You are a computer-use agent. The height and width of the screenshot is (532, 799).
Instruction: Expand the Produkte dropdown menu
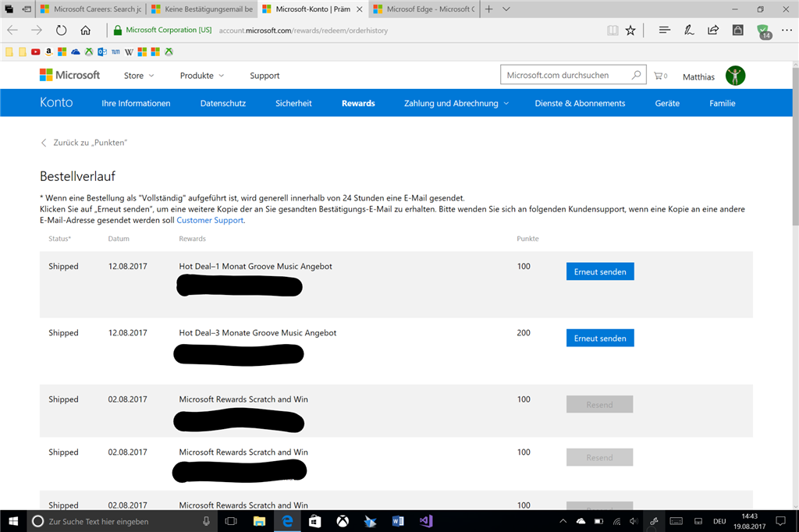pos(202,76)
